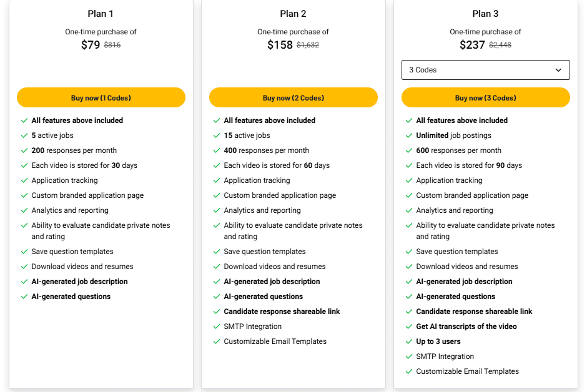Image resolution: width=587 pixels, height=392 pixels.
Task: Select the codes combo box under Plan 3's price
Action: click(x=485, y=69)
